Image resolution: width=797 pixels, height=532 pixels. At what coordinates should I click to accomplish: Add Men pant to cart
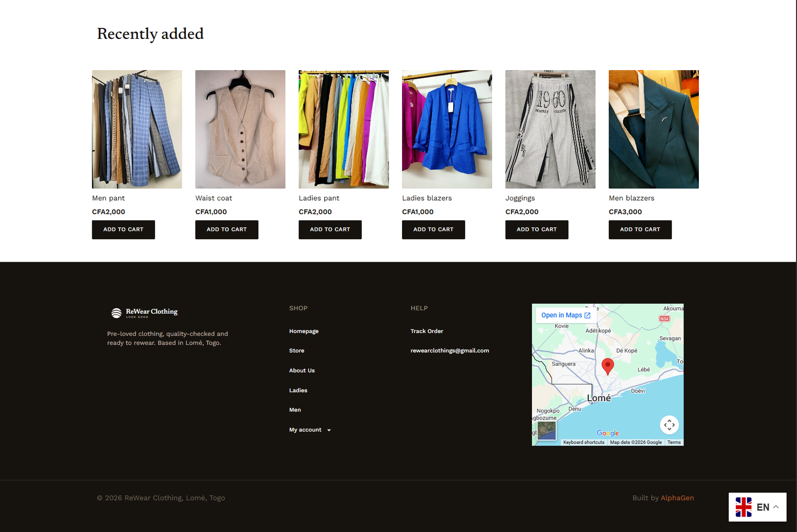click(123, 229)
